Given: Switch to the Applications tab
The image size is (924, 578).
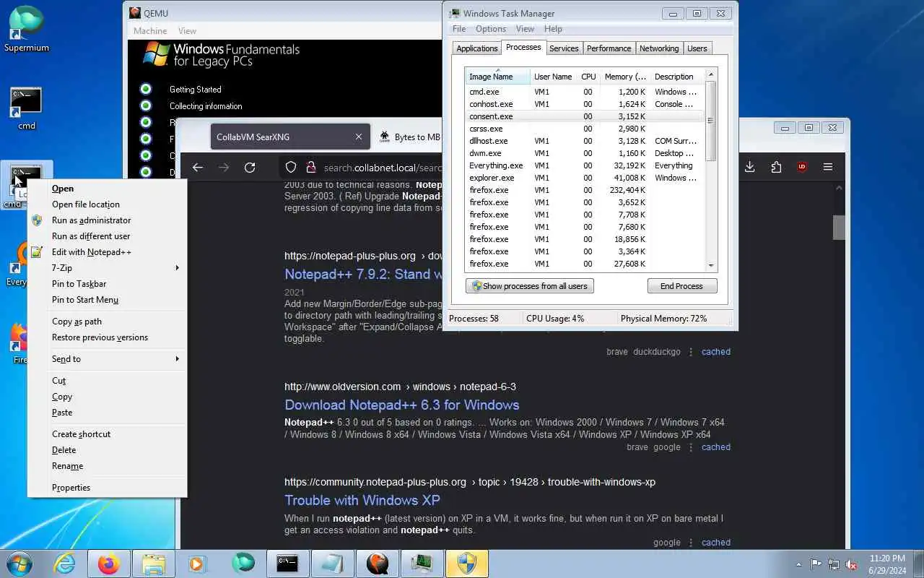Looking at the screenshot, I should tap(477, 48).
